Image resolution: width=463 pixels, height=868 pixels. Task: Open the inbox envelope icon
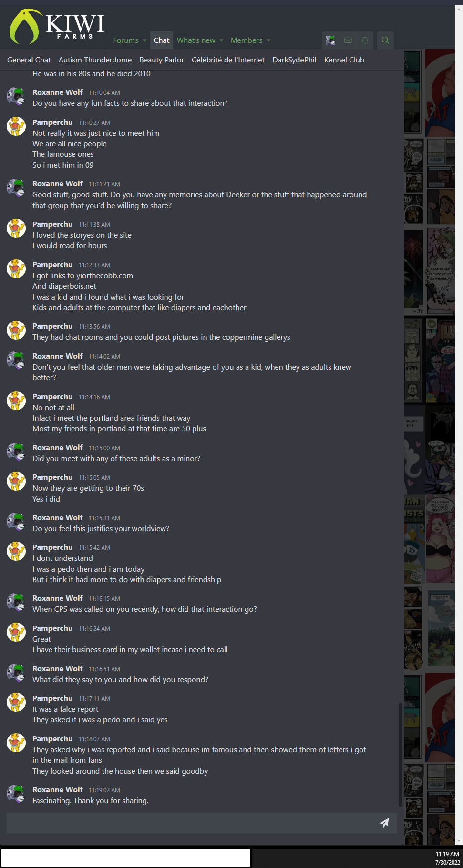point(348,40)
